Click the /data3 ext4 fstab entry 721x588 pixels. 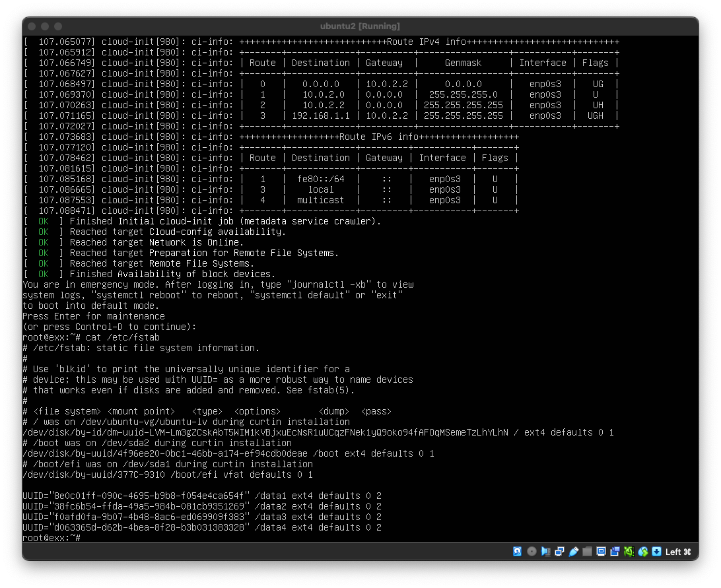(202, 517)
